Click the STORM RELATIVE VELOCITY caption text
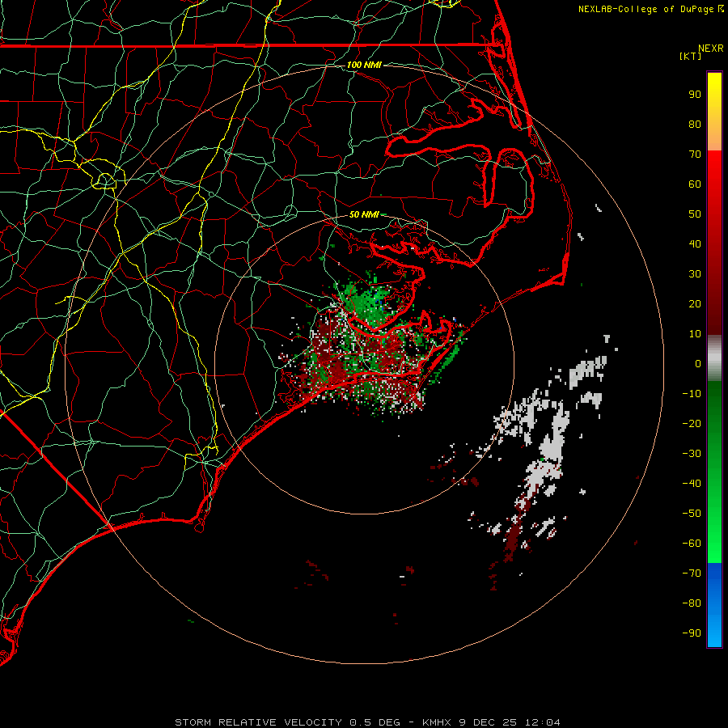The height and width of the screenshot is (728, 728). (x=258, y=722)
